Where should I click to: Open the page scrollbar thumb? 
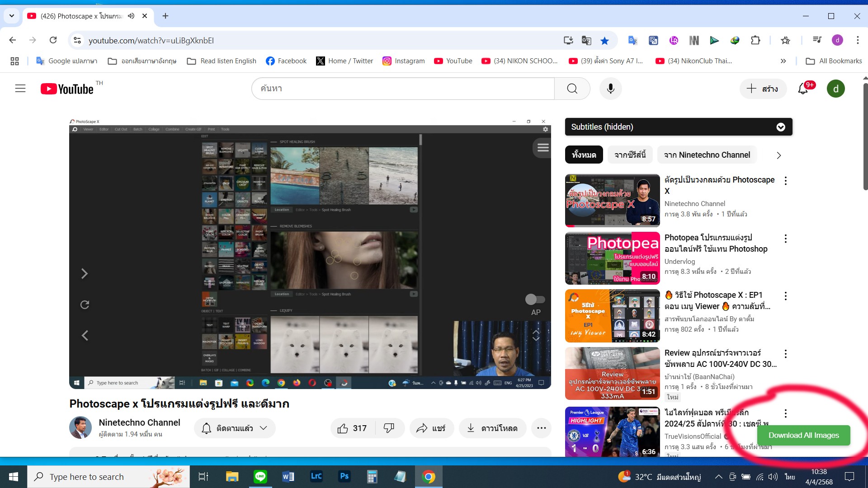[x=865, y=136]
